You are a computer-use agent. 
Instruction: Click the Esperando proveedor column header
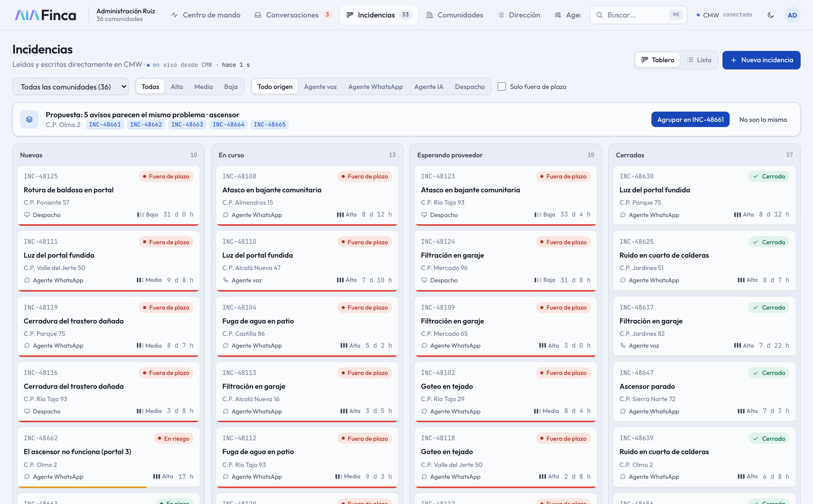click(449, 155)
